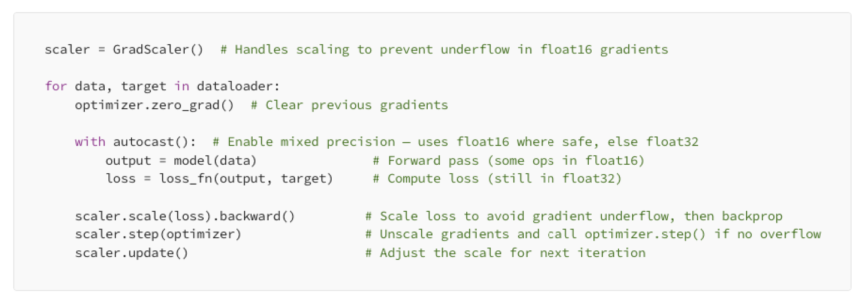
Task: Click the scaler.update() statement
Action: [131, 253]
